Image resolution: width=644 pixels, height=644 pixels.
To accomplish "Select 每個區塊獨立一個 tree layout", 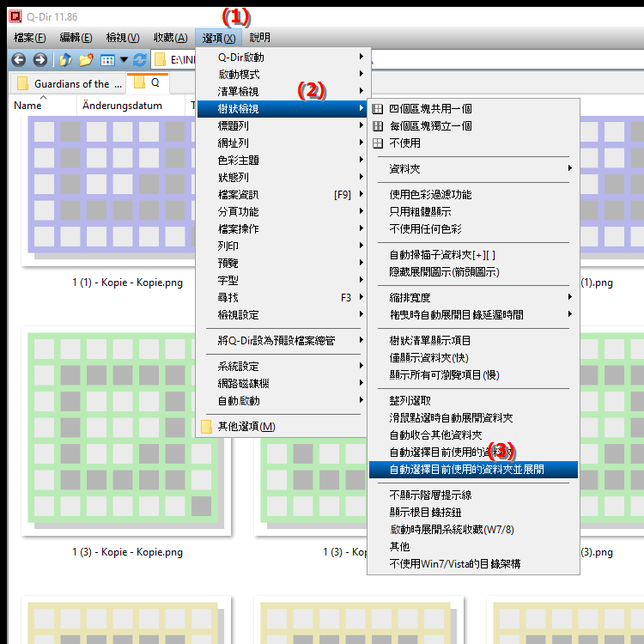I will click(473, 126).
